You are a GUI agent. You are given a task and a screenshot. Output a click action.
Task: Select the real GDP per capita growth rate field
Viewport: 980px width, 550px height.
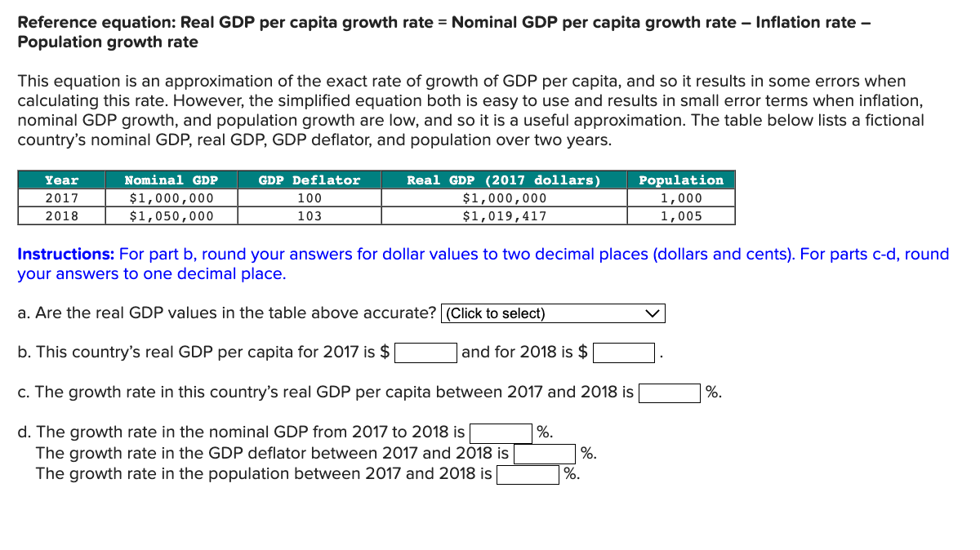pyautogui.click(x=668, y=393)
